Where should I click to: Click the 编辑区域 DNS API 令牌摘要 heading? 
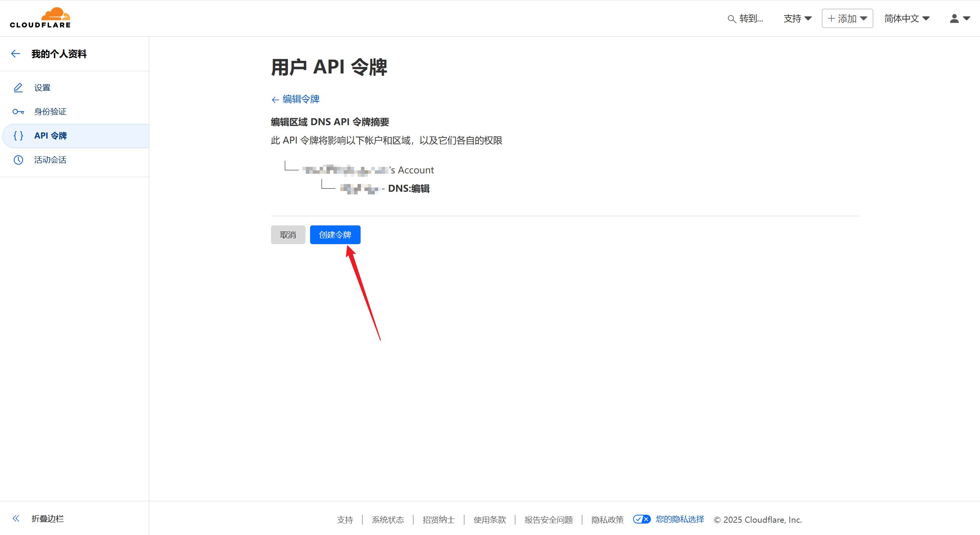point(330,122)
